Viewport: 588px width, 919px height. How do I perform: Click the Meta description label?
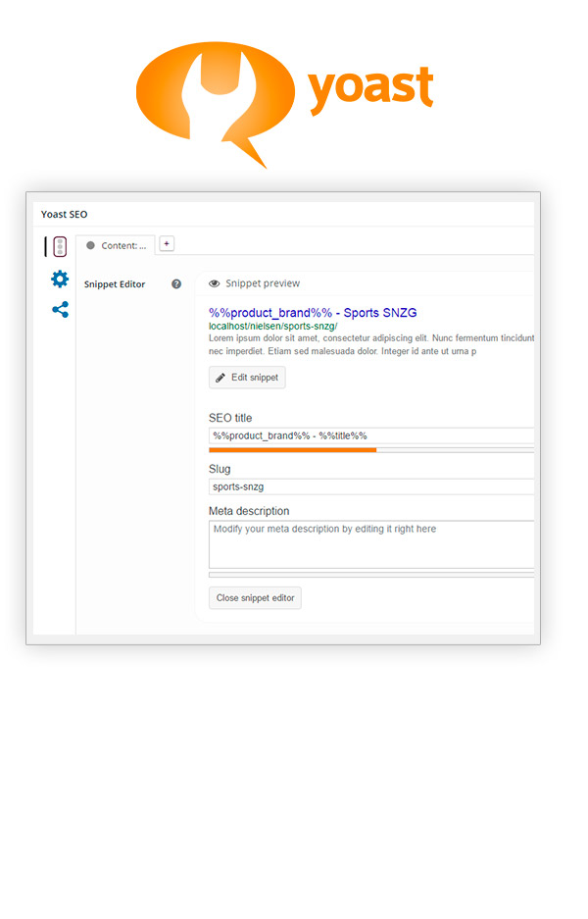coord(249,511)
